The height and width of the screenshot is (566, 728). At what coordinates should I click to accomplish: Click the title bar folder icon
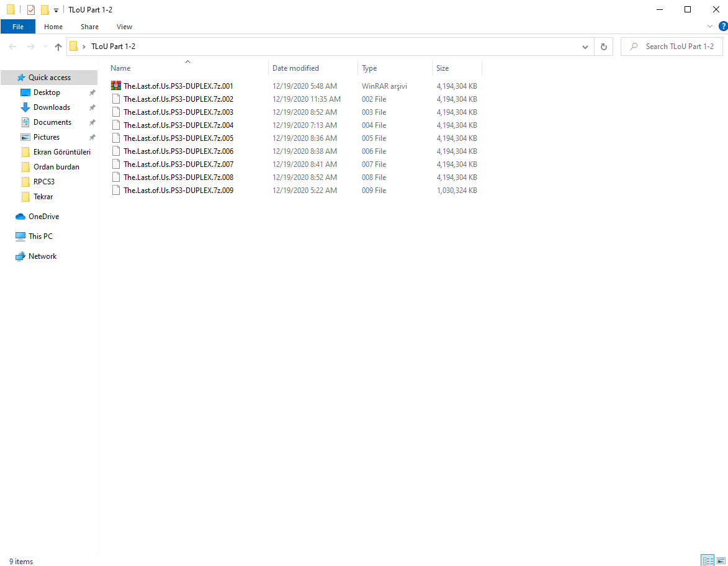tap(11, 10)
